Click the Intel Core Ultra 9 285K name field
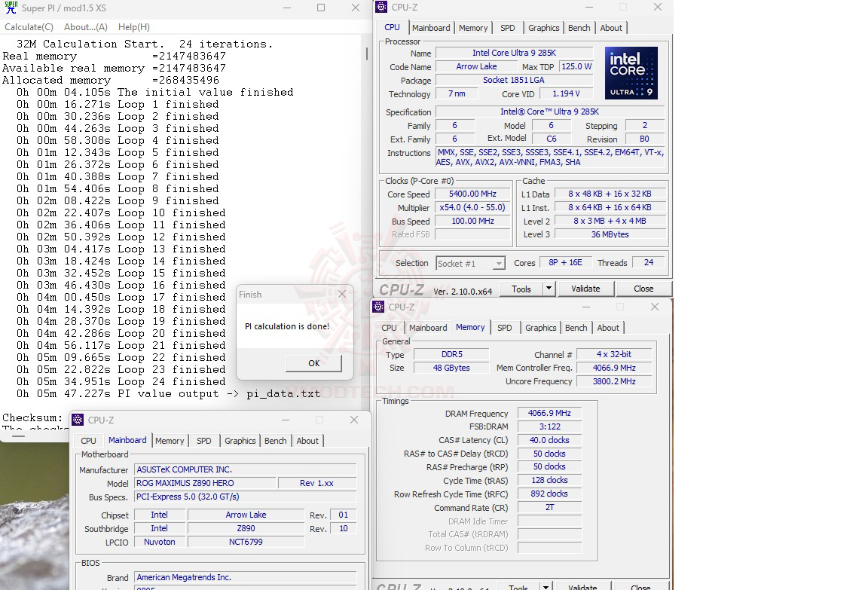Image resolution: width=868 pixels, height=590 pixels. tap(515, 53)
